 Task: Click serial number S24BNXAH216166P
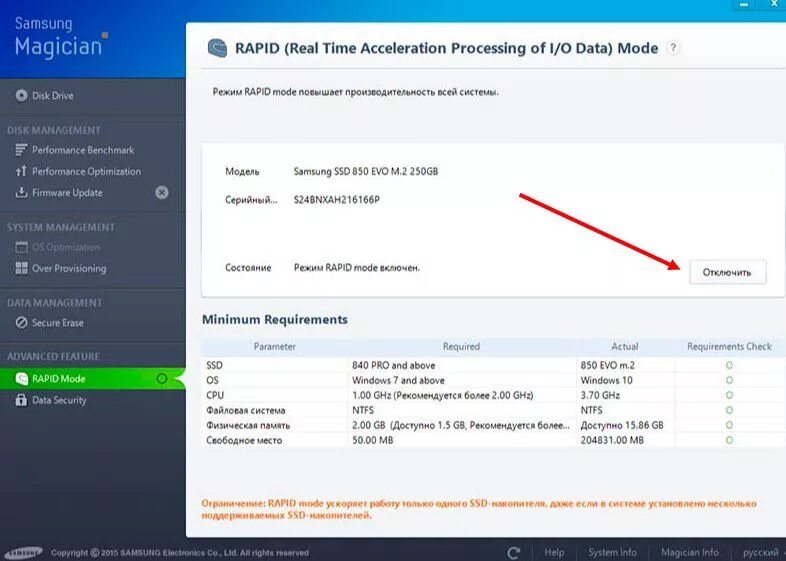[x=336, y=200]
